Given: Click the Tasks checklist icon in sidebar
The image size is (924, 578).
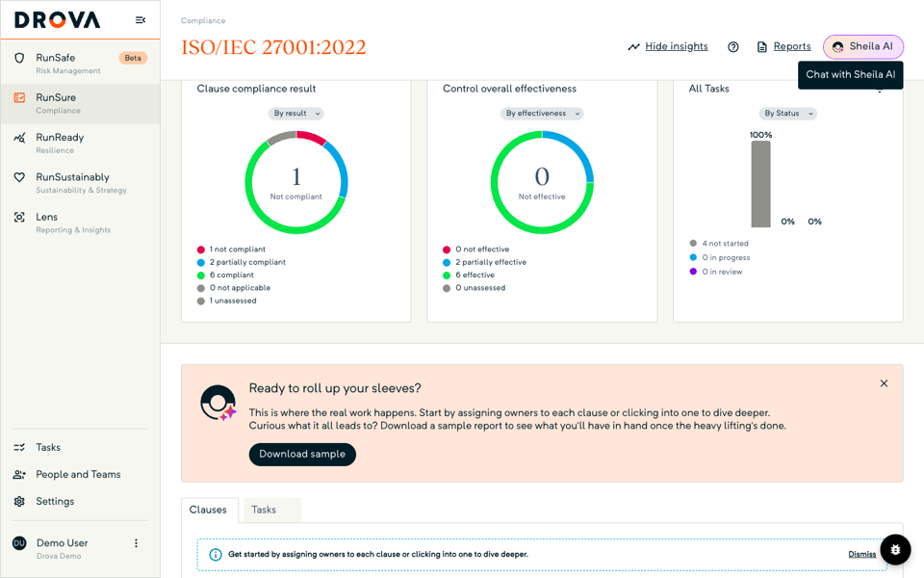Looking at the screenshot, I should tap(19, 447).
